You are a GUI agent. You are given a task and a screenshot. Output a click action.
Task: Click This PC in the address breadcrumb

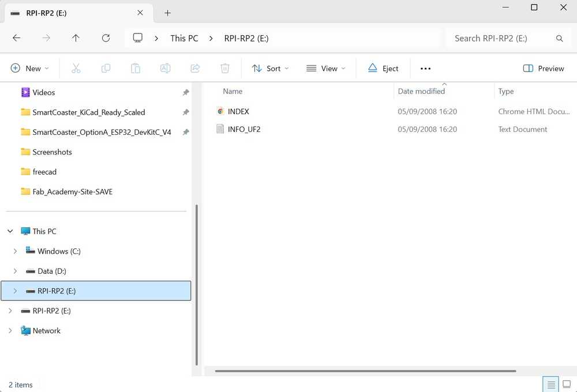click(184, 38)
